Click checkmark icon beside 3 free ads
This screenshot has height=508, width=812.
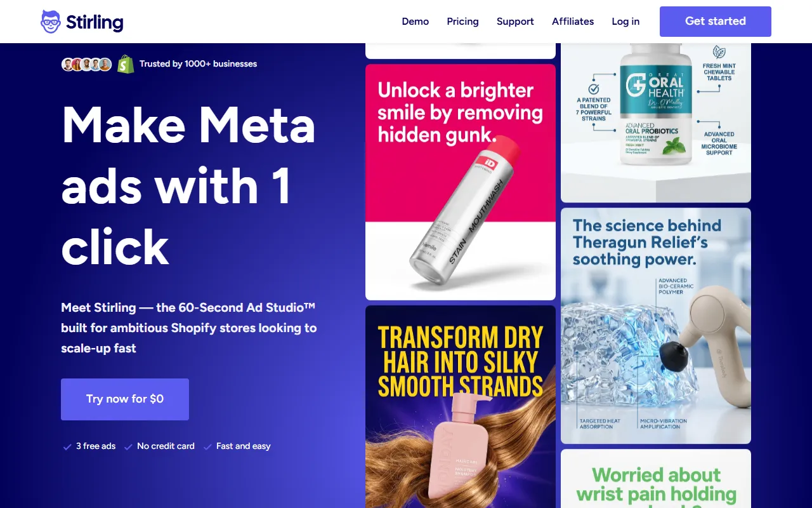67,447
